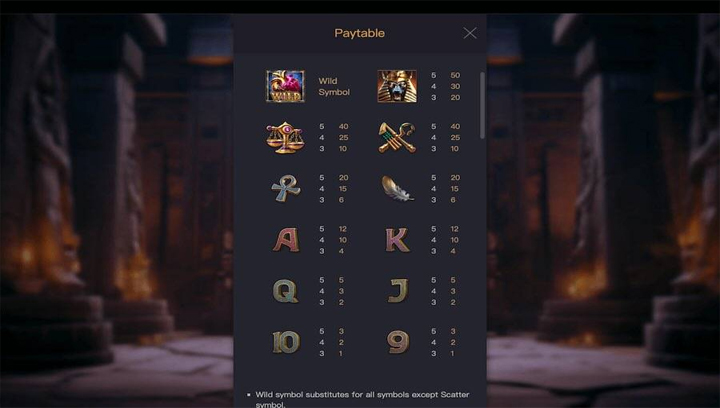Click the ankh cross symbol
Image resolution: width=720 pixels, height=408 pixels.
(x=286, y=188)
